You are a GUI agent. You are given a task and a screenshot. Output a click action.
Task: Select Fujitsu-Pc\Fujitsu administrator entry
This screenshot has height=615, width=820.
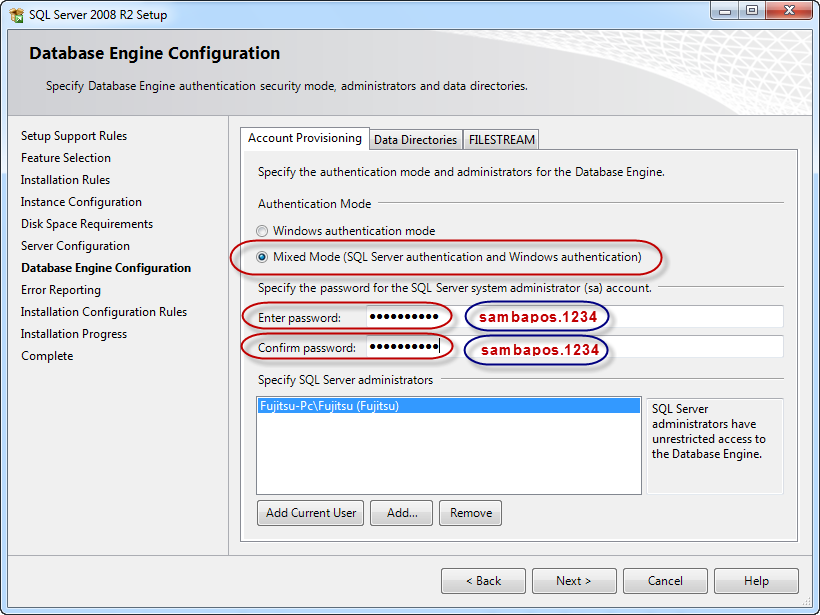(449, 406)
